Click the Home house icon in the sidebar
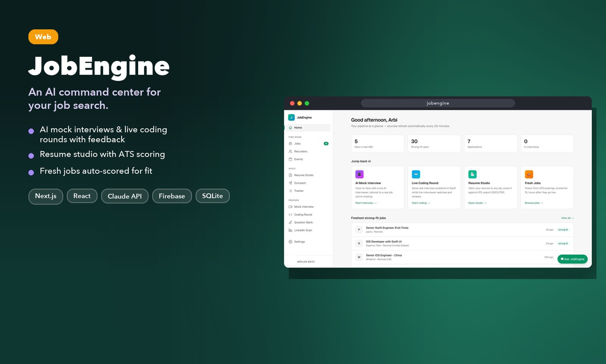This screenshot has width=606, height=364. (290, 128)
